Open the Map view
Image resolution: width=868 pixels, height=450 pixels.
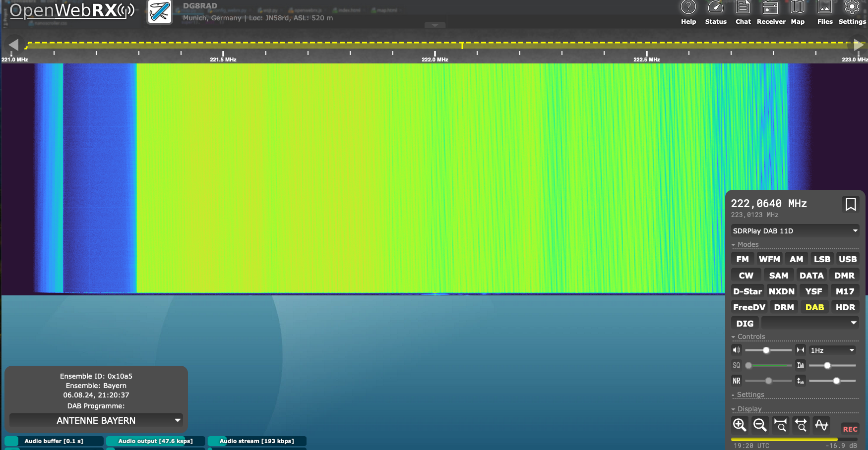click(798, 12)
